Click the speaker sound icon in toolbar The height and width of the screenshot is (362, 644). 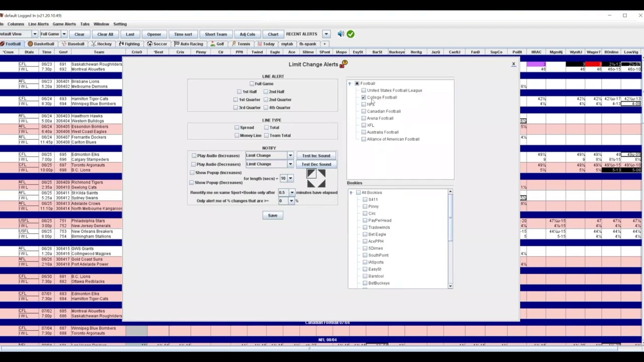(341, 34)
